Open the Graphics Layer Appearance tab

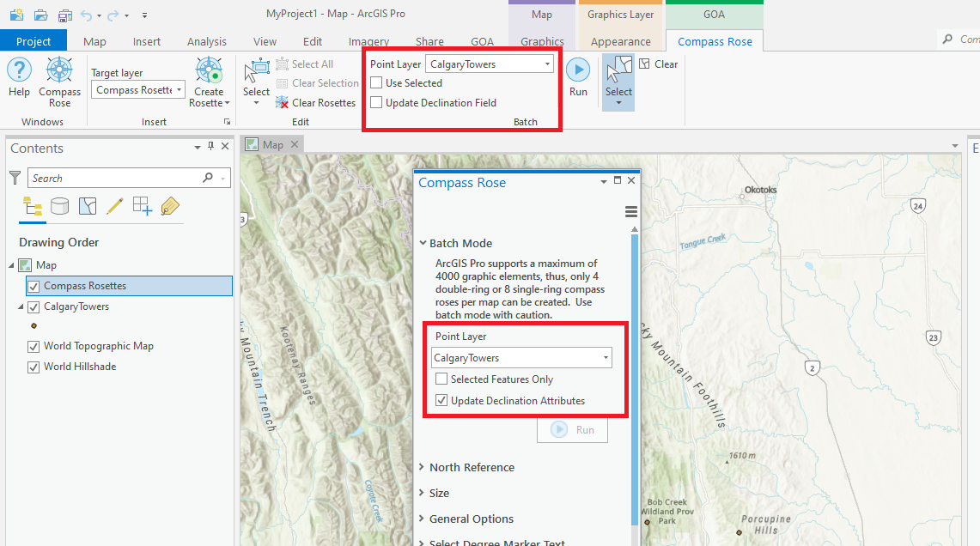tap(620, 40)
